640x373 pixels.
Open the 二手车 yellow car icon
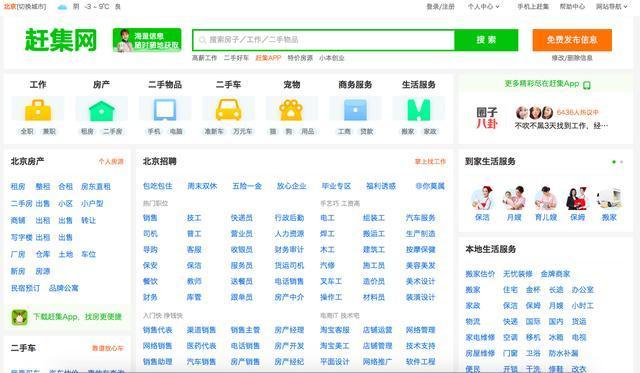click(x=228, y=110)
